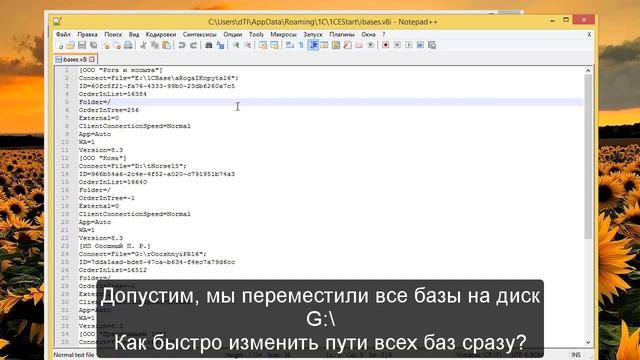Zoom in using the toolbar magnifier
The image size is (640, 360).
click(x=236, y=45)
